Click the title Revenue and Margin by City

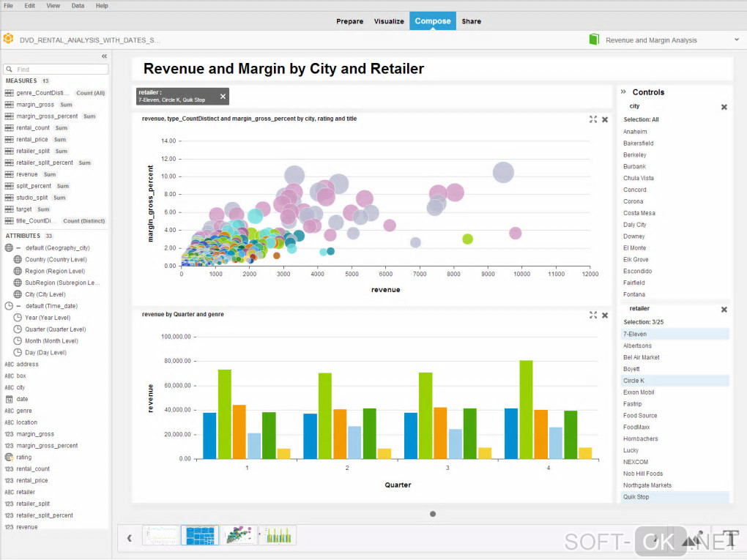click(283, 69)
